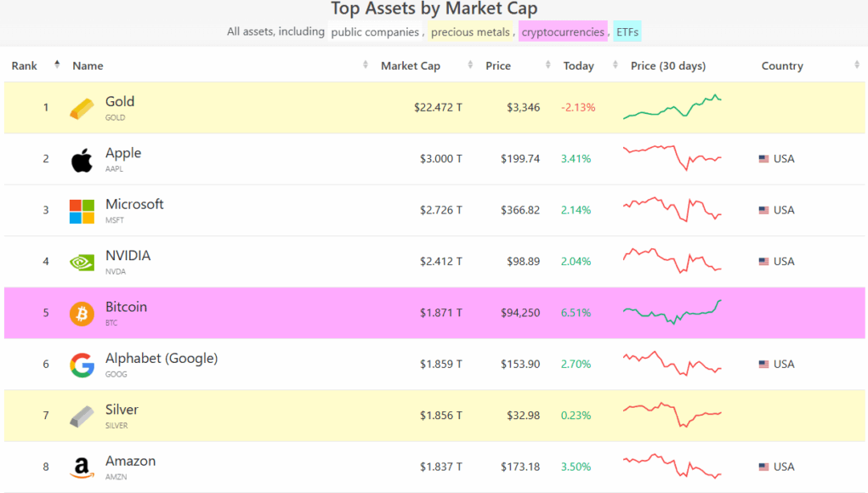Click the Amazon logo icon
Image resolution: width=868 pixels, height=493 pixels.
pyautogui.click(x=82, y=467)
